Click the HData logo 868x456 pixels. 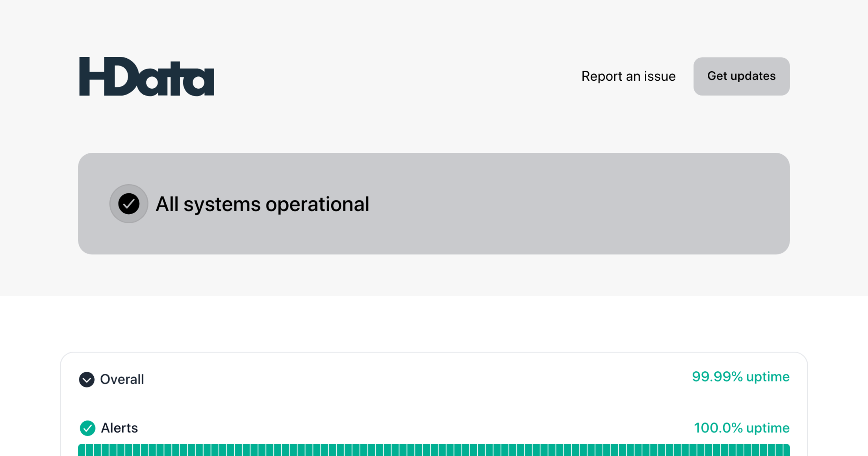pyautogui.click(x=146, y=76)
